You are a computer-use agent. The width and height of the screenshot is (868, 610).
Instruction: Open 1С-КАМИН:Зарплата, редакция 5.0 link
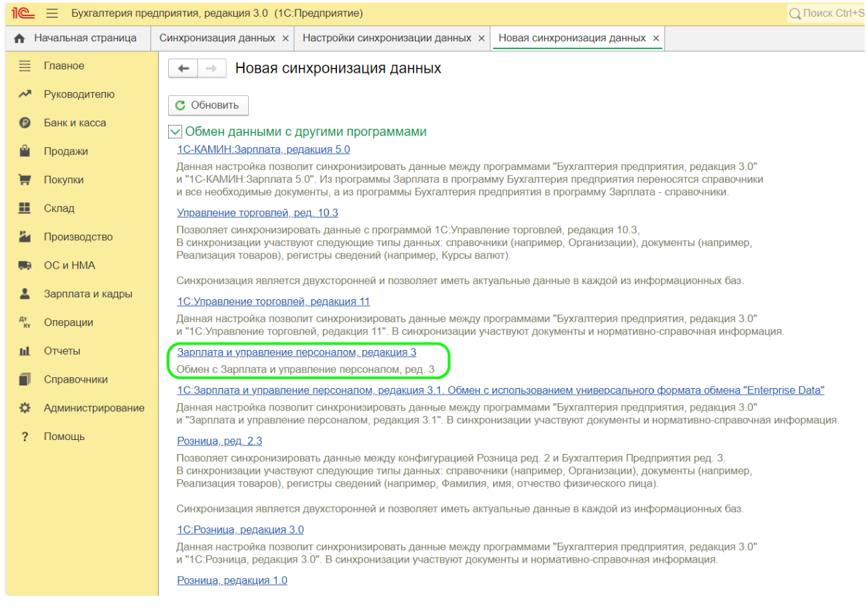264,149
